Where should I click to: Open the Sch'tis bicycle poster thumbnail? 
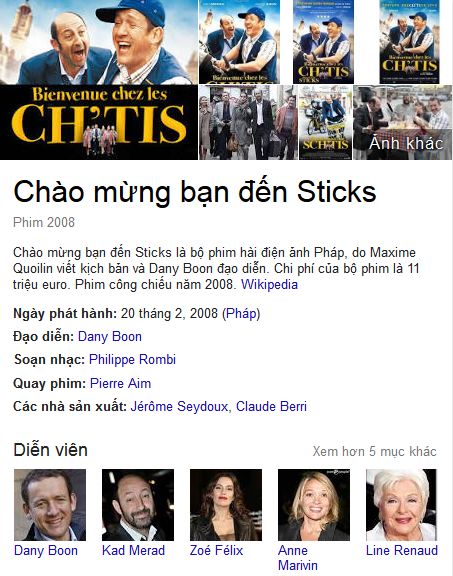pos(325,122)
